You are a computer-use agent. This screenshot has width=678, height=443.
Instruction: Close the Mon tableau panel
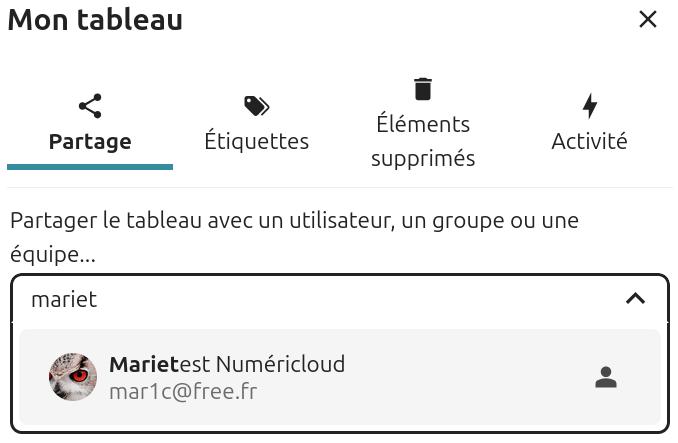point(648,19)
